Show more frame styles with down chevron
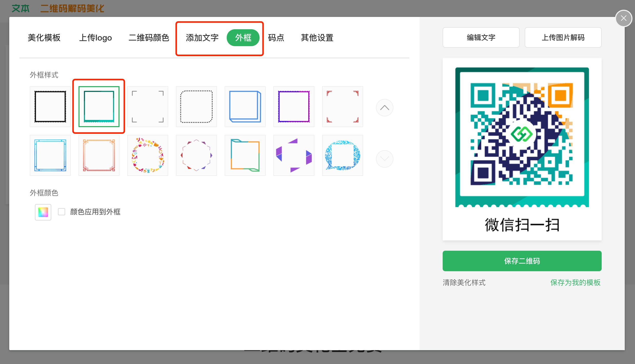Image resolution: width=635 pixels, height=364 pixels. point(384,159)
